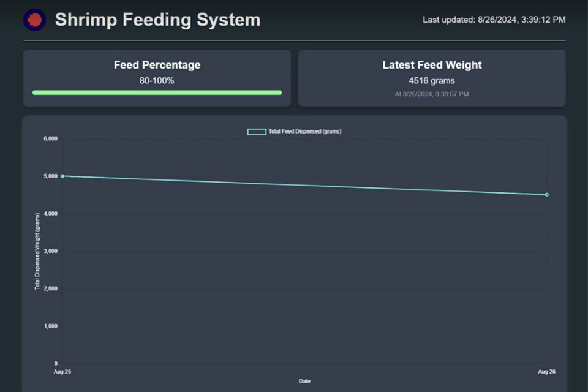The width and height of the screenshot is (588, 392).
Task: Click the timestamp under the feed weight value
Action: [x=431, y=94]
